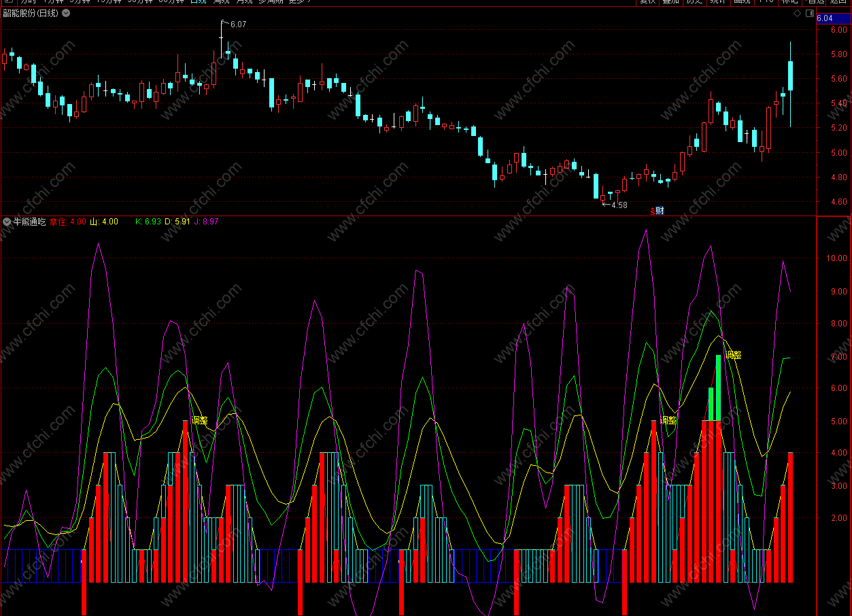Click the 7.00 indicator axis label
This screenshot has width=852, height=616.
(x=838, y=357)
